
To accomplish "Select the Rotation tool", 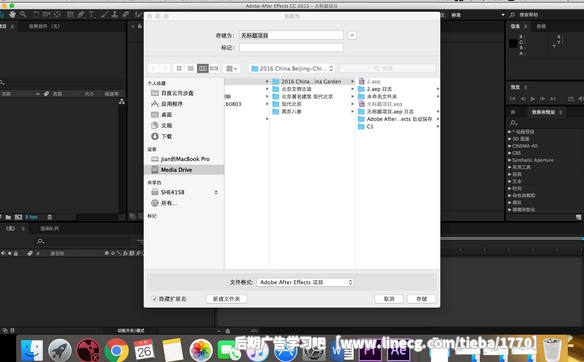I will 36,15.
